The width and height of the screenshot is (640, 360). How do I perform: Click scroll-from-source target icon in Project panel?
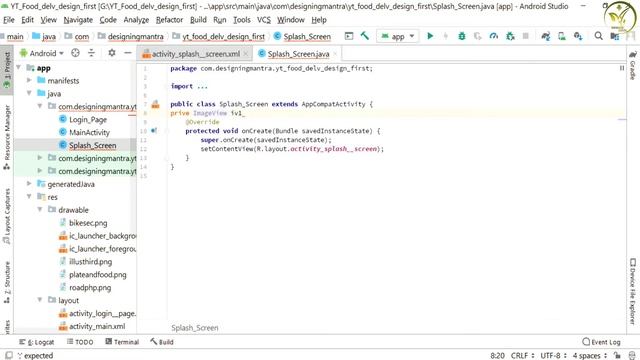pos(75,53)
